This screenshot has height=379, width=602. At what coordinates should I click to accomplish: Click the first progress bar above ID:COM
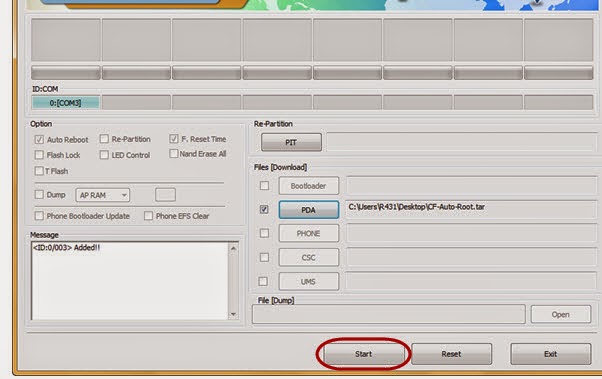(66, 73)
